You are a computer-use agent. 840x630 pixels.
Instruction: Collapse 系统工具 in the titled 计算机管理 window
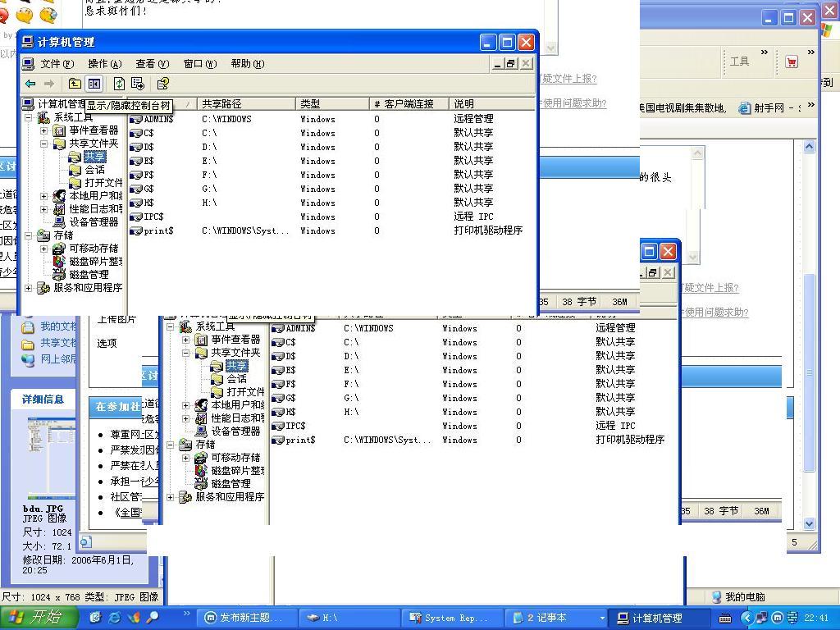29,117
